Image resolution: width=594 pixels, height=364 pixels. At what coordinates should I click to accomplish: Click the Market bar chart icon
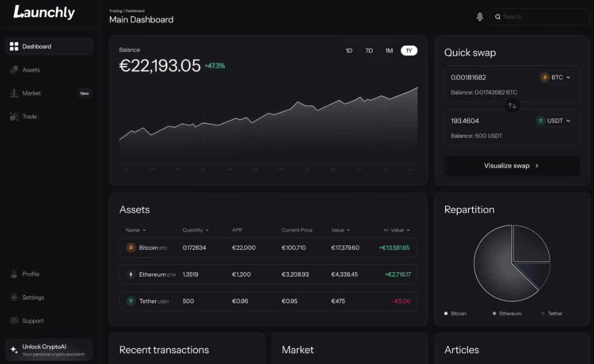14,93
